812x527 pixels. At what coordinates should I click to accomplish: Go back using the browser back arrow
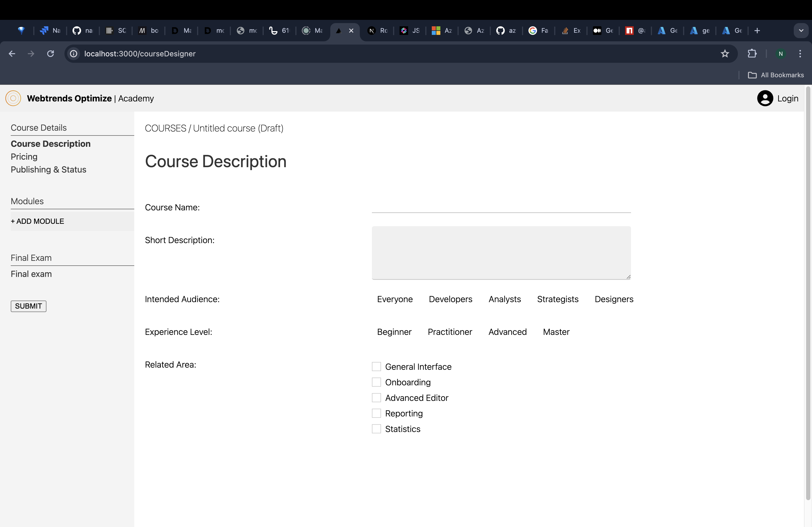12,53
